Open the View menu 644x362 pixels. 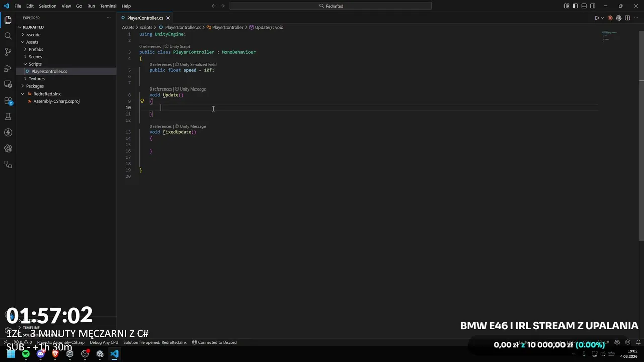[66, 6]
